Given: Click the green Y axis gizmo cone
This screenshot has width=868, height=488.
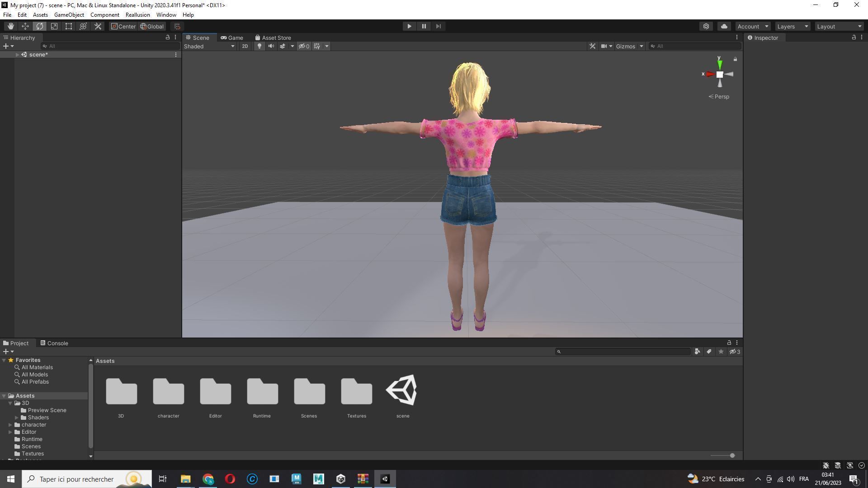Looking at the screenshot, I should [x=720, y=65].
